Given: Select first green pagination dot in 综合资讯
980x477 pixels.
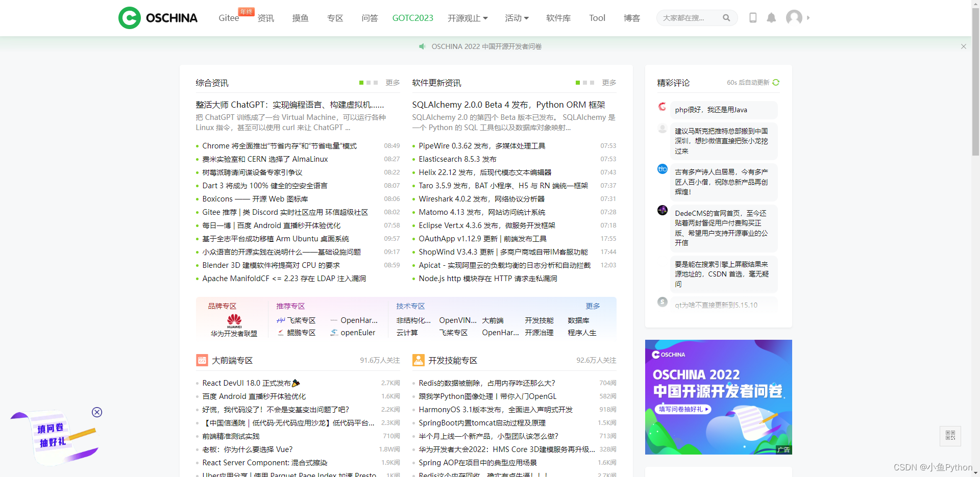Looking at the screenshot, I should [361, 83].
